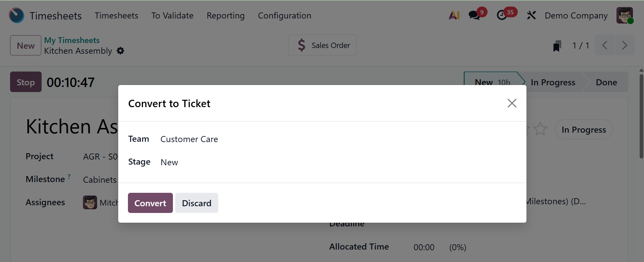Click the Convert button

pyautogui.click(x=150, y=203)
